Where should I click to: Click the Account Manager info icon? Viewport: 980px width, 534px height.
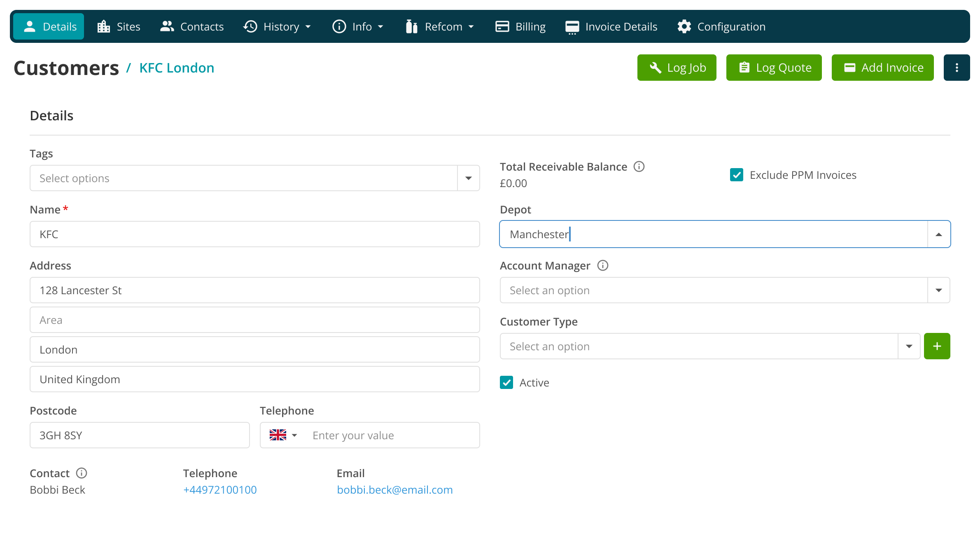603,265
